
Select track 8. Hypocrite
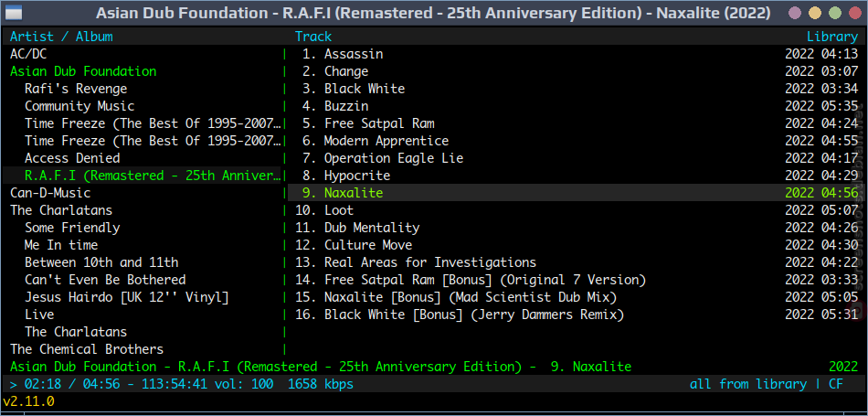(577, 176)
